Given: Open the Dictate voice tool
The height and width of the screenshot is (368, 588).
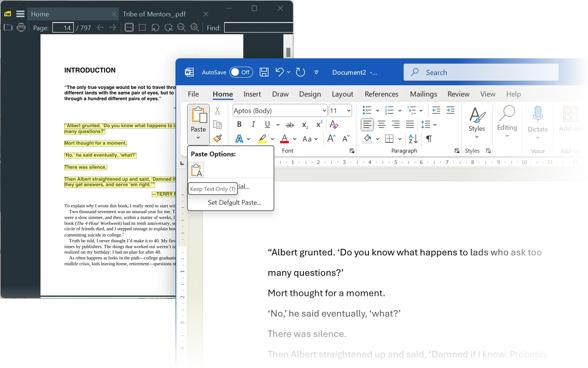Looking at the screenshot, I should coord(538,119).
